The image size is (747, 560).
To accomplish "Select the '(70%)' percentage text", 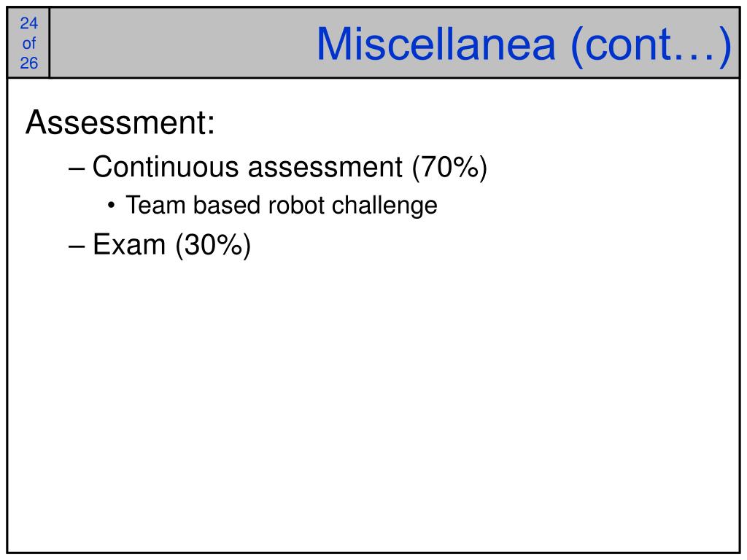I will pos(449,168).
